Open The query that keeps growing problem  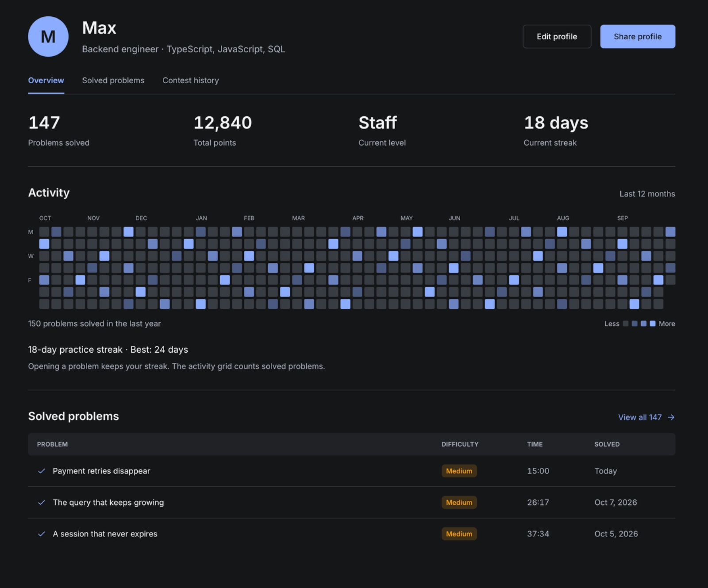[108, 502]
